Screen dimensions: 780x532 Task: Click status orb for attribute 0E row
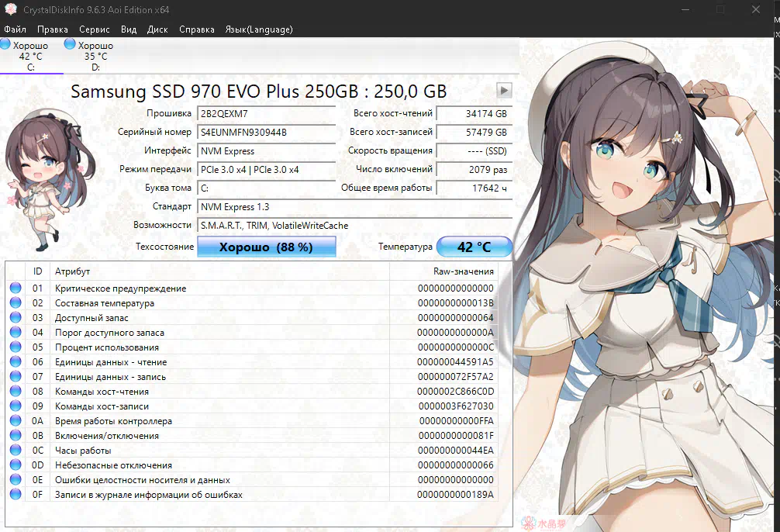click(x=16, y=480)
